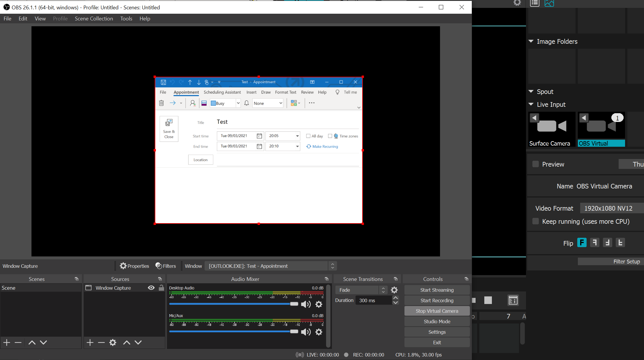644x360 pixels.
Task: Move scene down in Scenes list
Action: (x=43, y=342)
